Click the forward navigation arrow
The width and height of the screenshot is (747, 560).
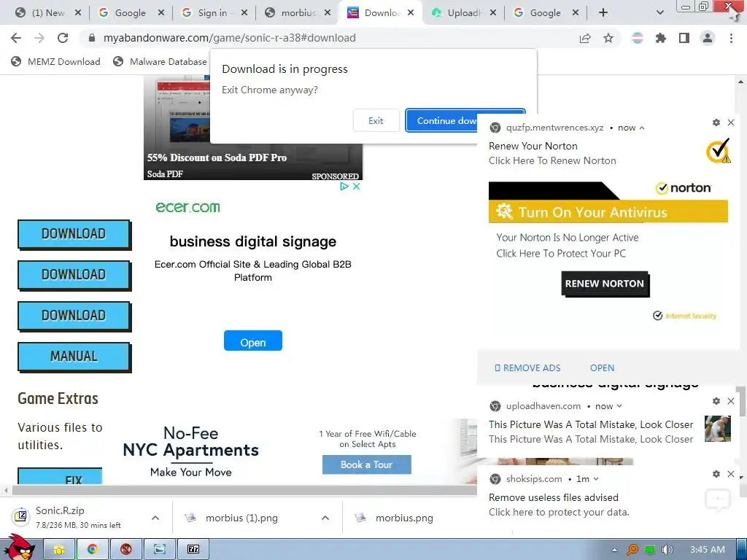(39, 38)
